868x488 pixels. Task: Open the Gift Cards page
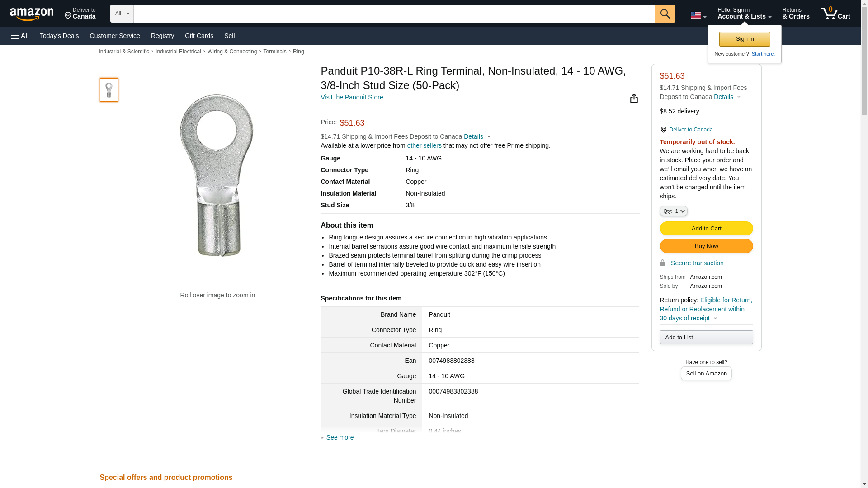pyautogui.click(x=199, y=36)
